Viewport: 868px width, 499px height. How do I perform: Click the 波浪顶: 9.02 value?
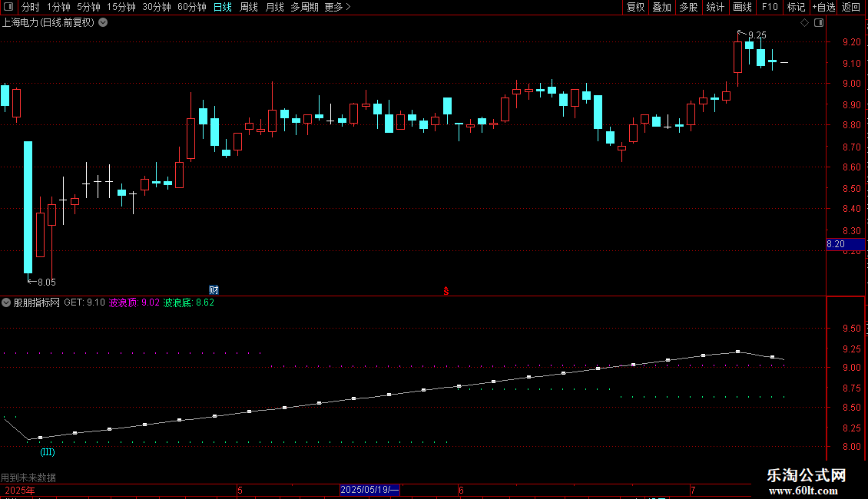[134, 302]
